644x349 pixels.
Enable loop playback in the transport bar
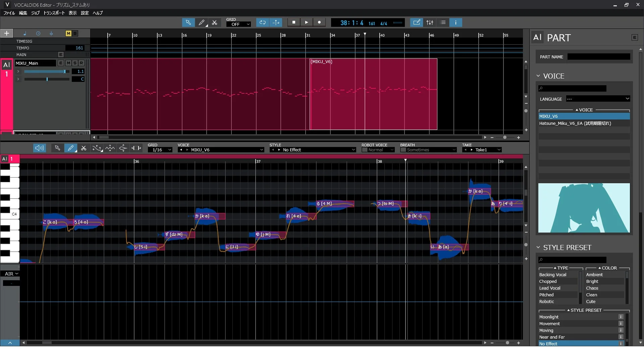click(262, 22)
